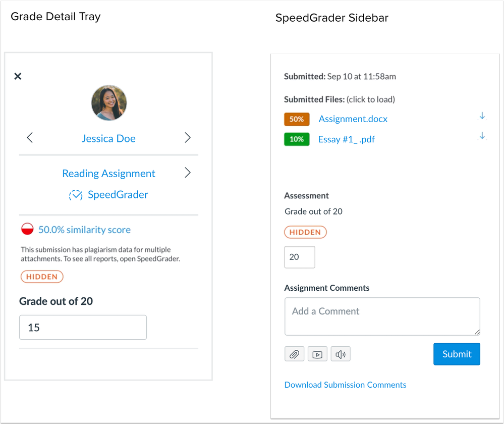This screenshot has width=504, height=424.
Task: Download Assignment.docx using its download arrow
Action: [x=482, y=116]
